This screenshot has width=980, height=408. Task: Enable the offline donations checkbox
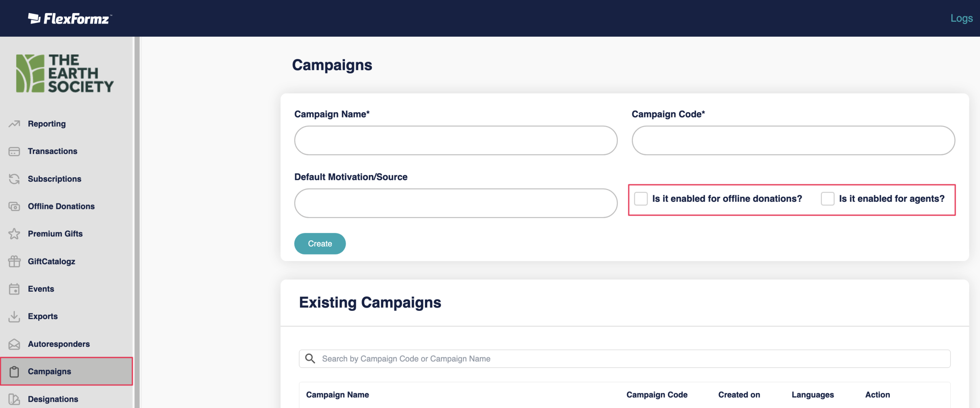[x=640, y=199]
